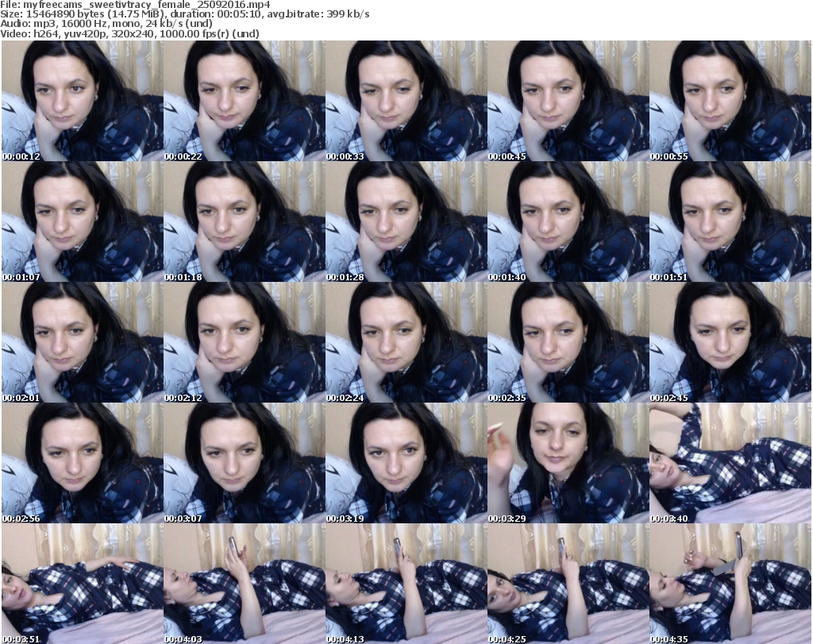The image size is (813, 644).
Task: Open the frame stamped 00:01:40
Action: (x=568, y=222)
